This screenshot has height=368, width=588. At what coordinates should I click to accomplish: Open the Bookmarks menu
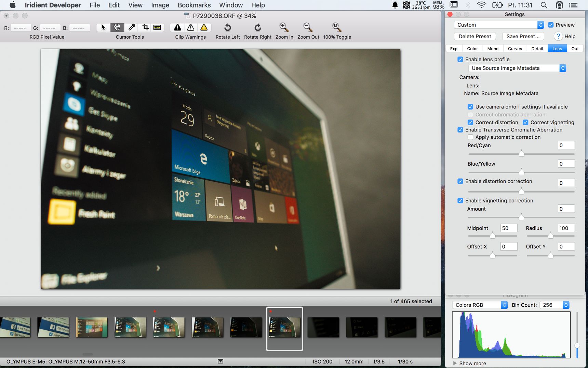click(194, 5)
